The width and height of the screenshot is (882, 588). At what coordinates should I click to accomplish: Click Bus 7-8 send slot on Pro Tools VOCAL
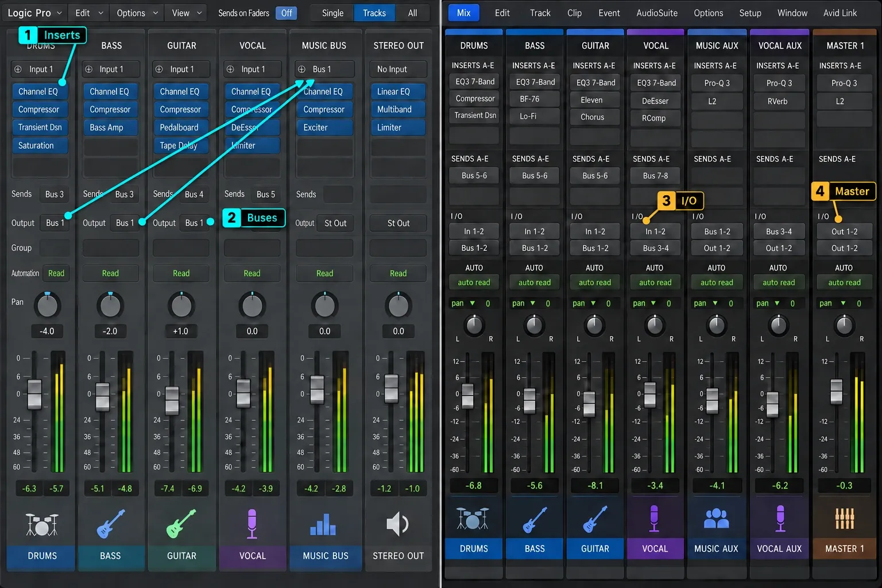click(655, 176)
